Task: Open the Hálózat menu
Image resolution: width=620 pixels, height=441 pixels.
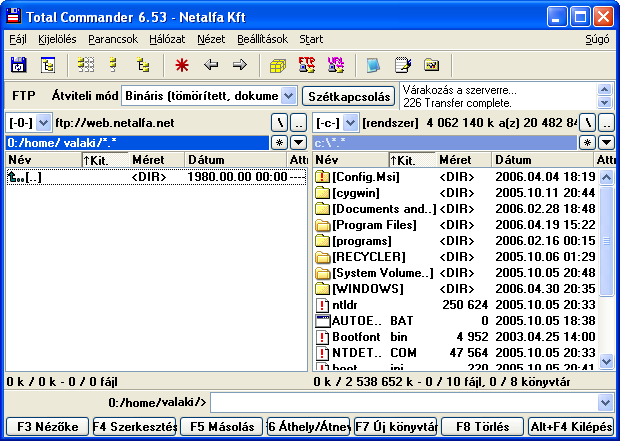Action: tap(167, 39)
